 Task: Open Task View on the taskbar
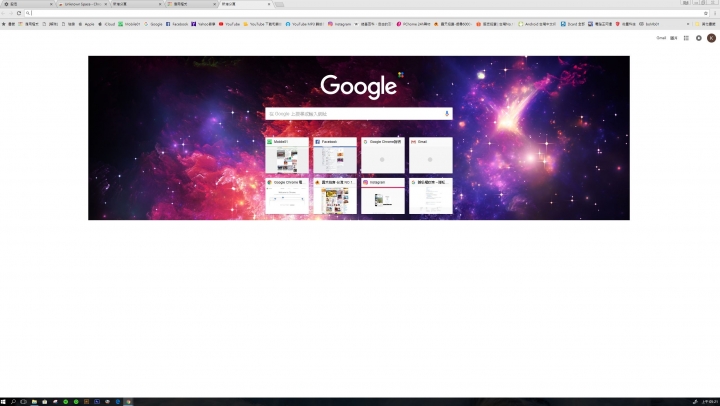pos(23,402)
